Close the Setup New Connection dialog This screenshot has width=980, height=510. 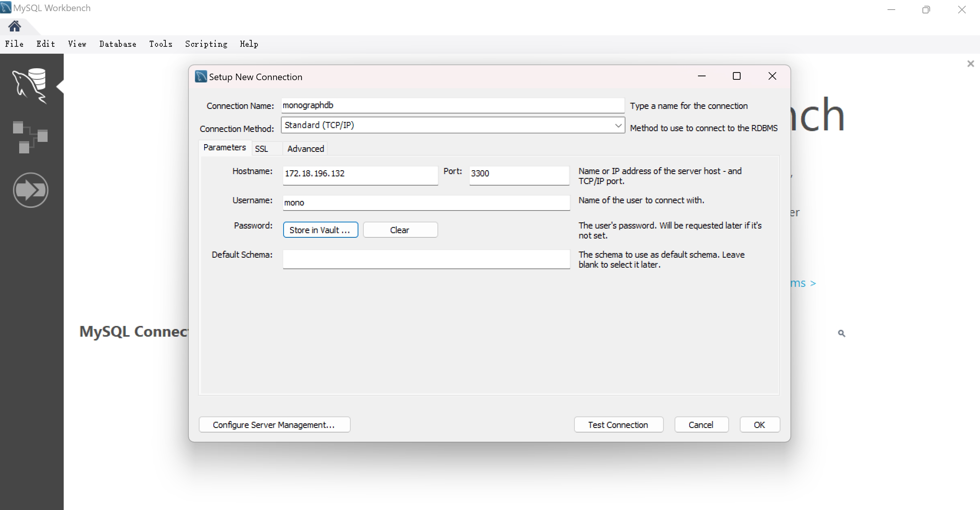coord(772,76)
